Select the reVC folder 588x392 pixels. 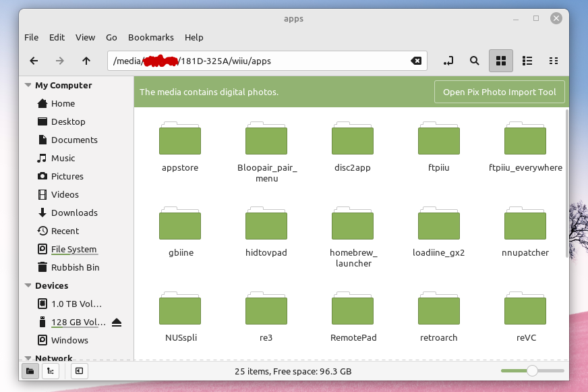pos(525,317)
